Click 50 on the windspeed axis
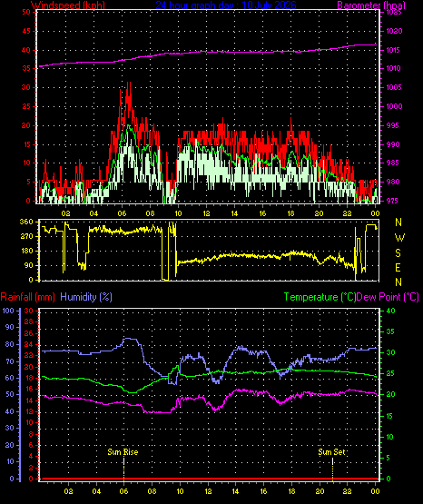 26,12
